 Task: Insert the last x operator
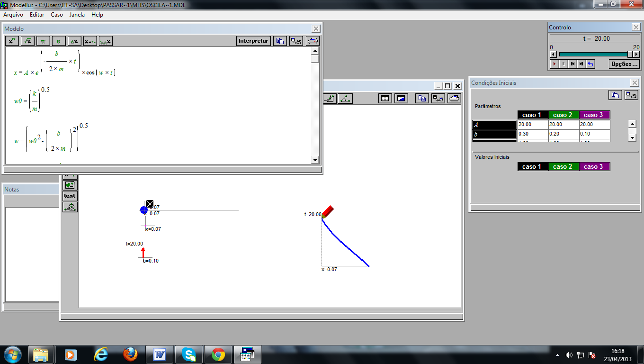click(x=106, y=41)
